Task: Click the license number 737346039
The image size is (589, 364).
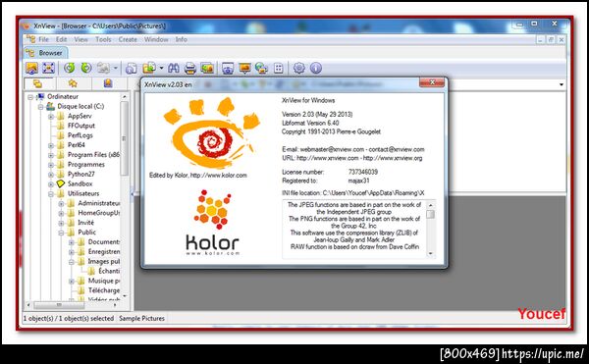Action: click(363, 173)
